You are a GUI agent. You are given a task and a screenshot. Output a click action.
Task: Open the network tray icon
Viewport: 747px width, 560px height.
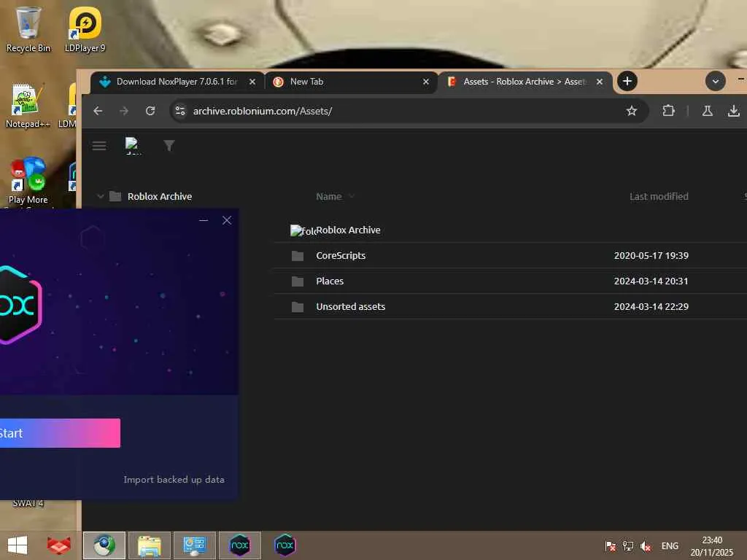[628, 546]
